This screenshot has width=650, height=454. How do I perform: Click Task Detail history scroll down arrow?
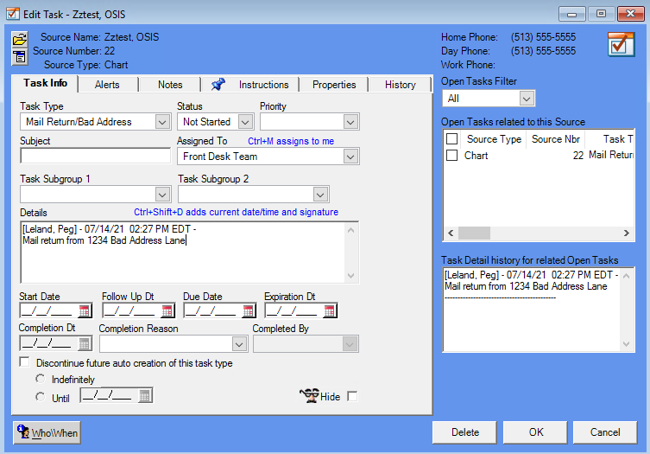[626, 344]
